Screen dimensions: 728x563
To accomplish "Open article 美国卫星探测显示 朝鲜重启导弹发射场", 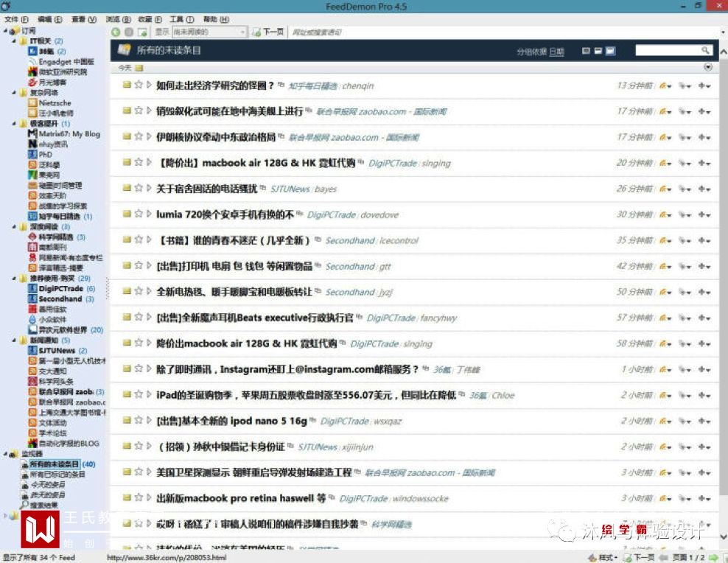I will coord(254,472).
